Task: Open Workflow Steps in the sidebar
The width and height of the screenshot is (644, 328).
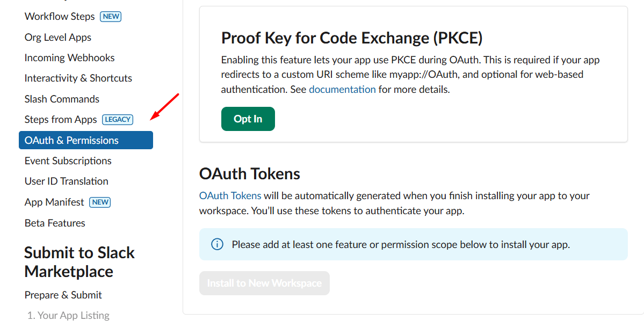Action: point(60,17)
